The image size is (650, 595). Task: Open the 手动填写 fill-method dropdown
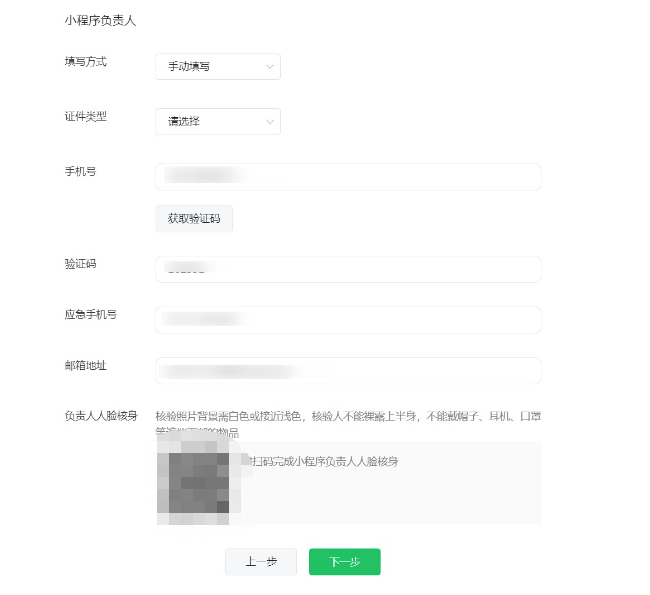pyautogui.click(x=218, y=66)
